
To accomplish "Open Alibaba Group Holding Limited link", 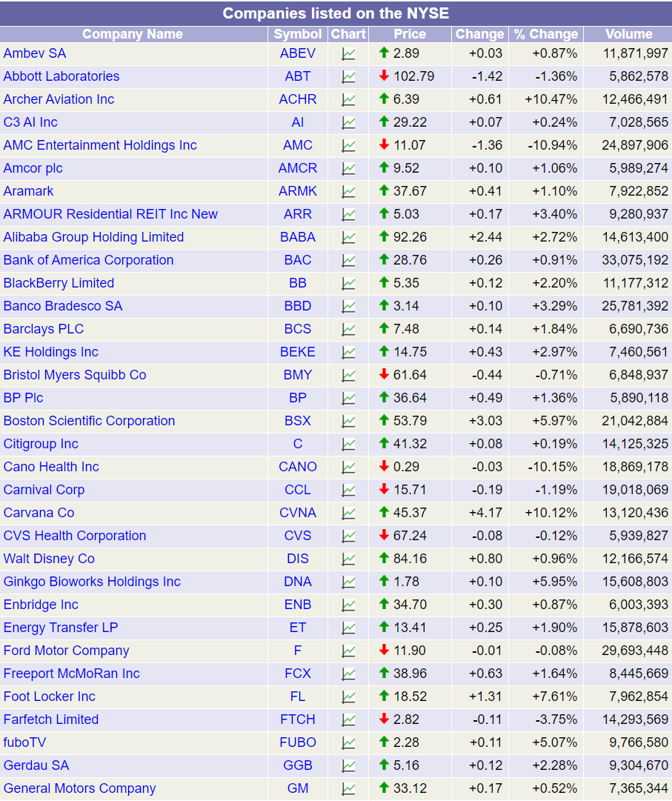I will [93, 238].
